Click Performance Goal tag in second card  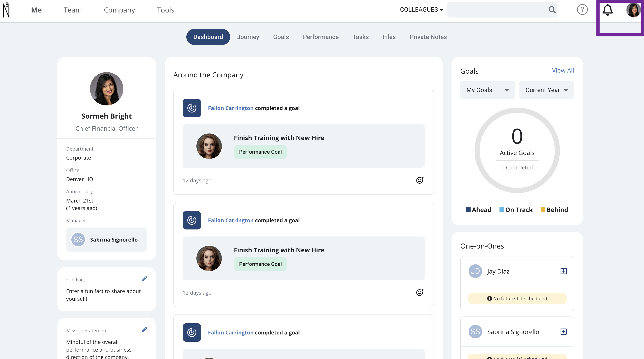260,264
